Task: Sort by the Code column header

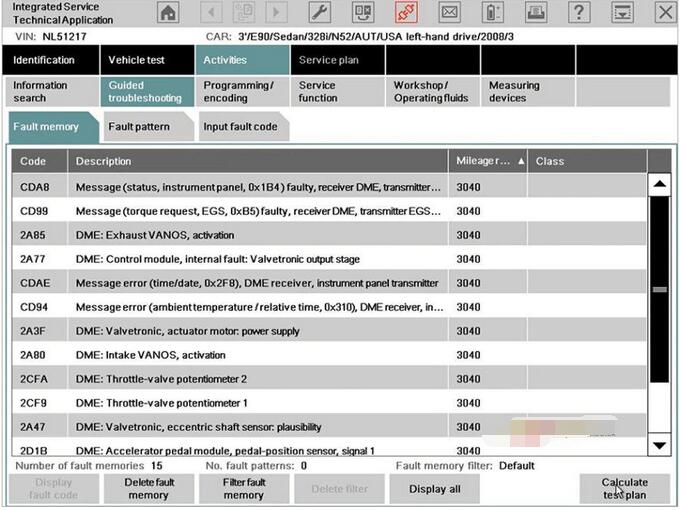Action: (40, 161)
